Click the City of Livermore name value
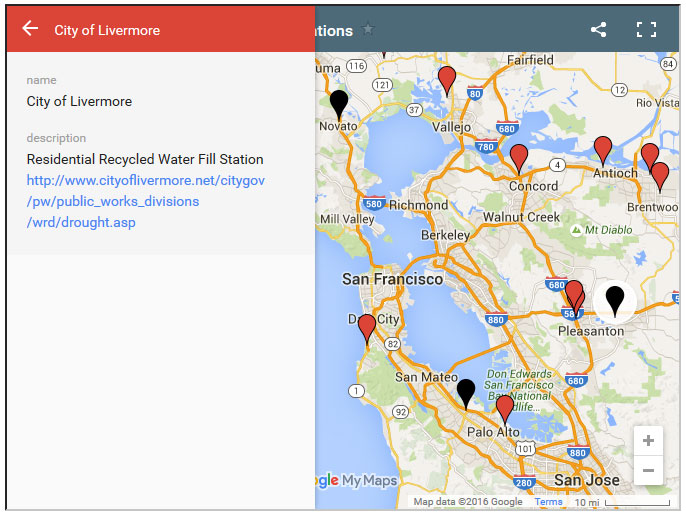The height and width of the screenshot is (519, 686). [79, 102]
